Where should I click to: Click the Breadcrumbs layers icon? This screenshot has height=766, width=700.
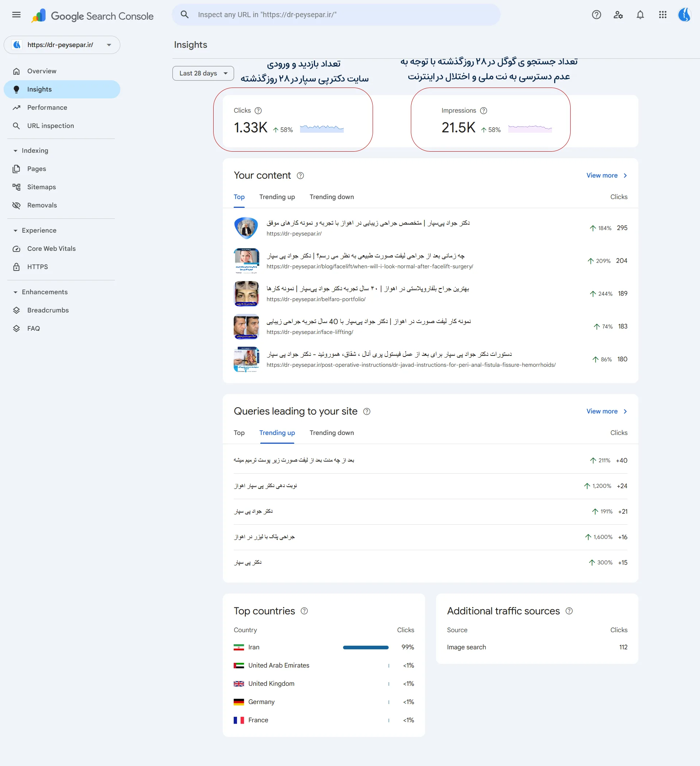click(16, 310)
